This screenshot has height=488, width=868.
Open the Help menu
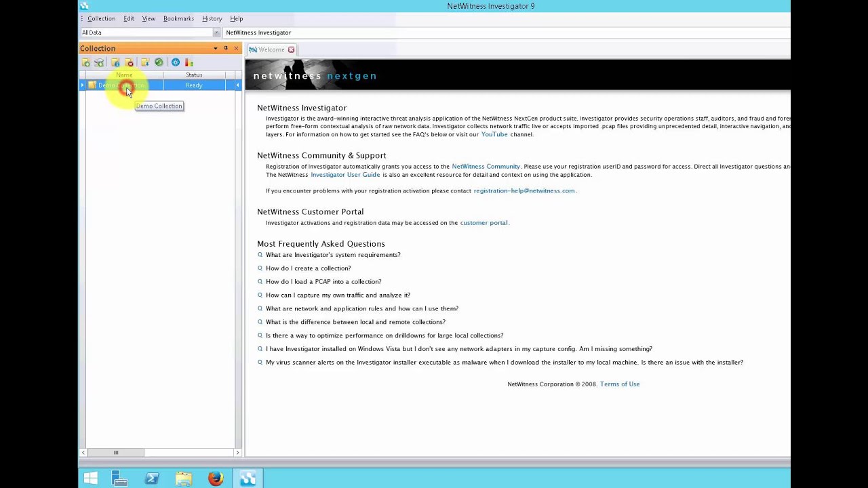[236, 18]
